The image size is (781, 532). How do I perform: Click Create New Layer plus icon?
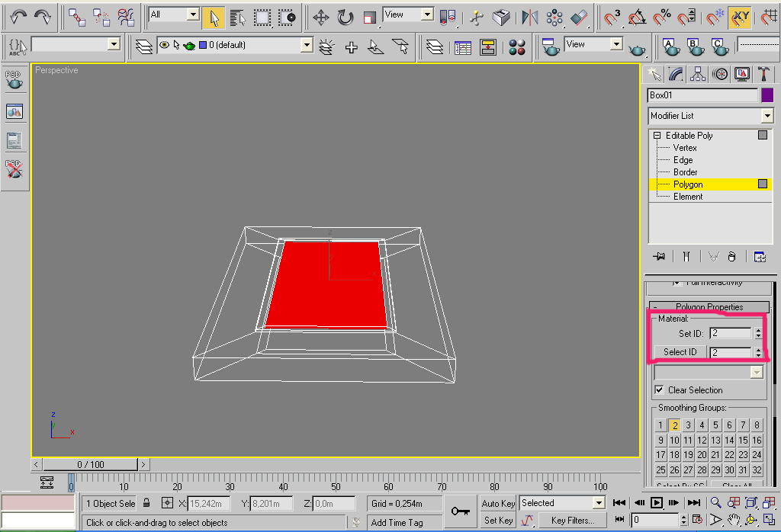point(351,47)
